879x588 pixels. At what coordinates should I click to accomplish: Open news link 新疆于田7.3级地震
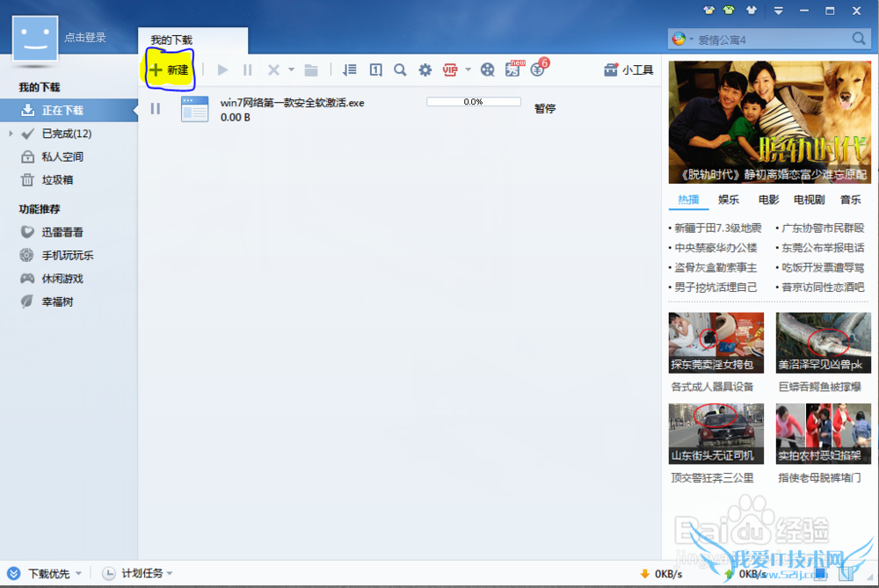(x=717, y=229)
